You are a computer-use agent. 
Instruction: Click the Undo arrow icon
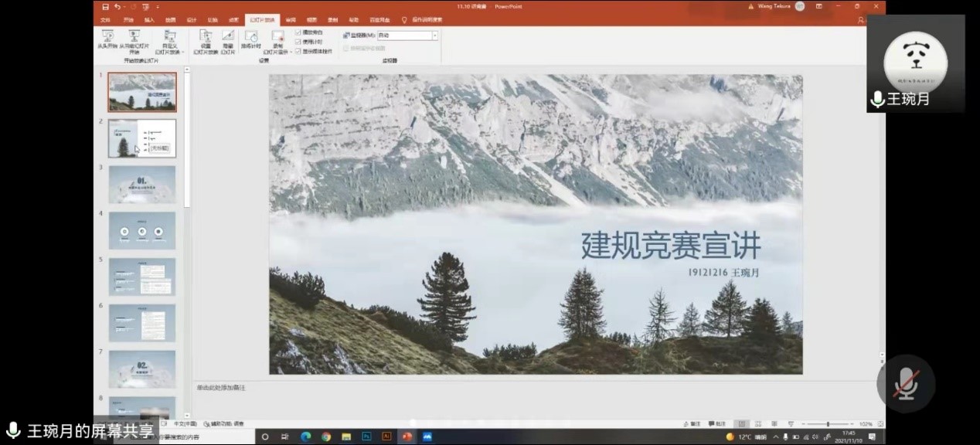tap(117, 6)
